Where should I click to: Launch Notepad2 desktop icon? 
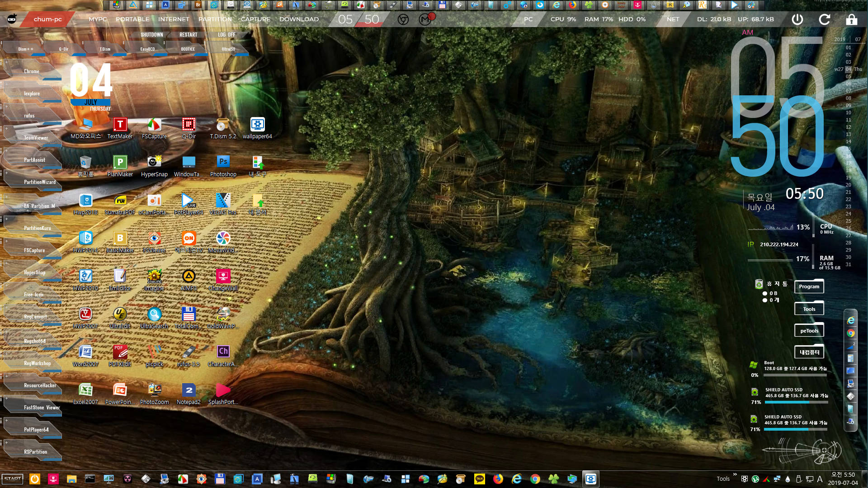tap(189, 394)
